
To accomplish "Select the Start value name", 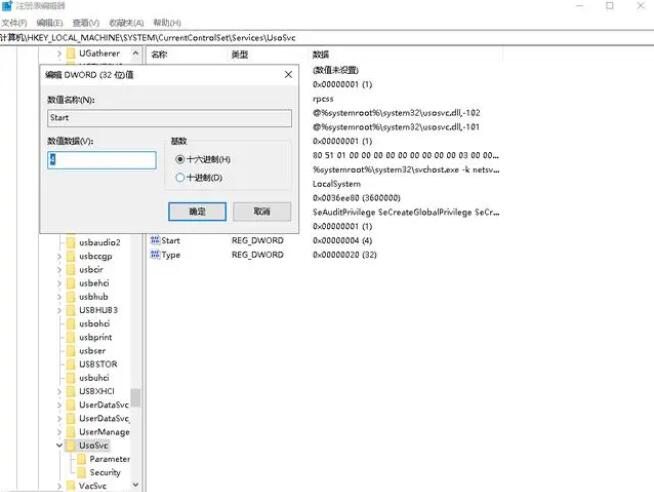I will coord(171,241).
